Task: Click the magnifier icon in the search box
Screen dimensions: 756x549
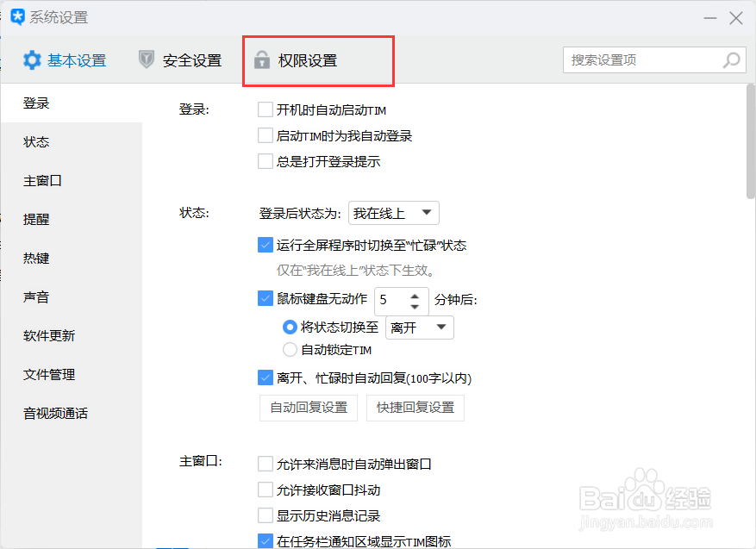Action: (x=731, y=59)
